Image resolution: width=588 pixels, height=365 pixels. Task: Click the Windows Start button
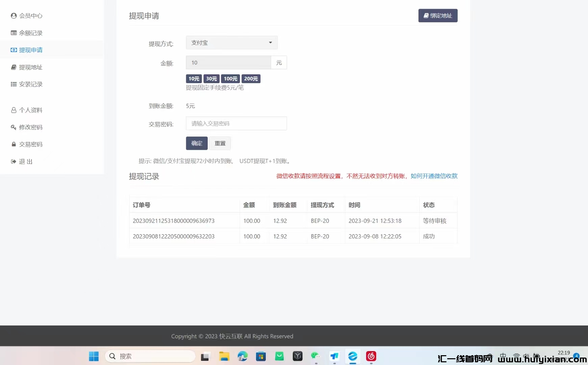pos(94,356)
